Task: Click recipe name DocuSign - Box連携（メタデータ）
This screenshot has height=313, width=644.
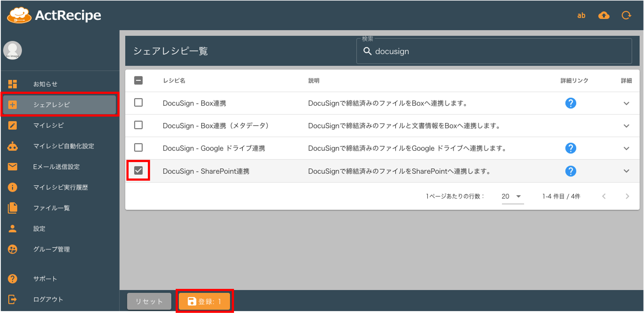Action: (216, 126)
